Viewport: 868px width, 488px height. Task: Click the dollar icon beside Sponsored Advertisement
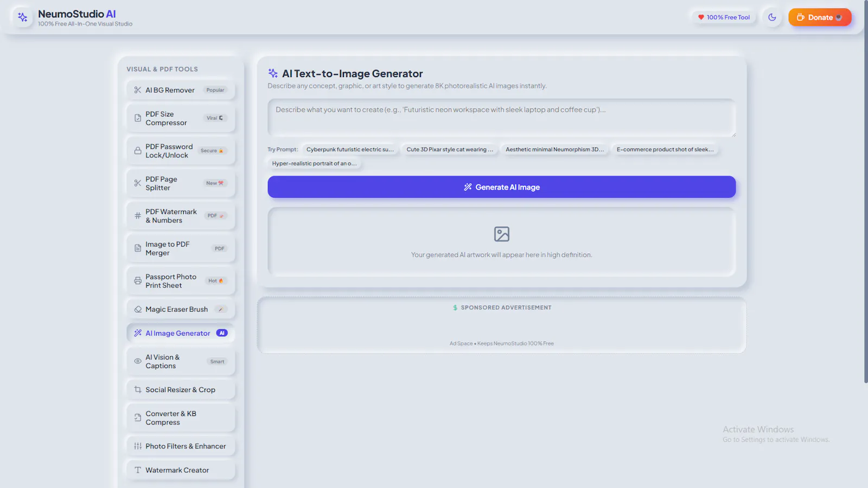tap(455, 307)
